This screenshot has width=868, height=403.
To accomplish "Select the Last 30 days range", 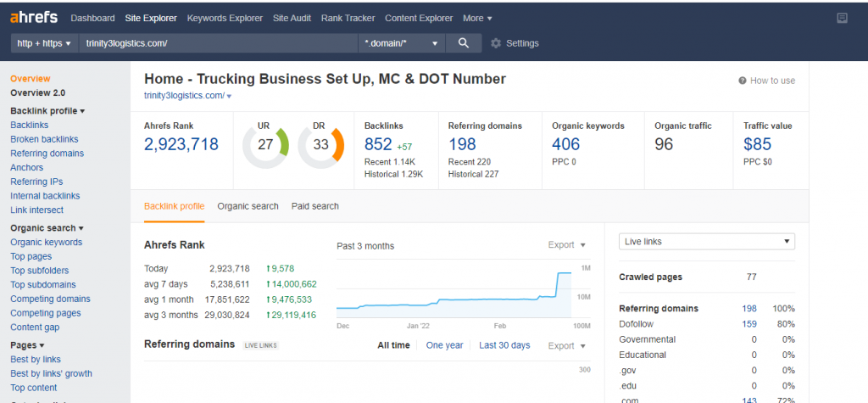I will pos(504,345).
